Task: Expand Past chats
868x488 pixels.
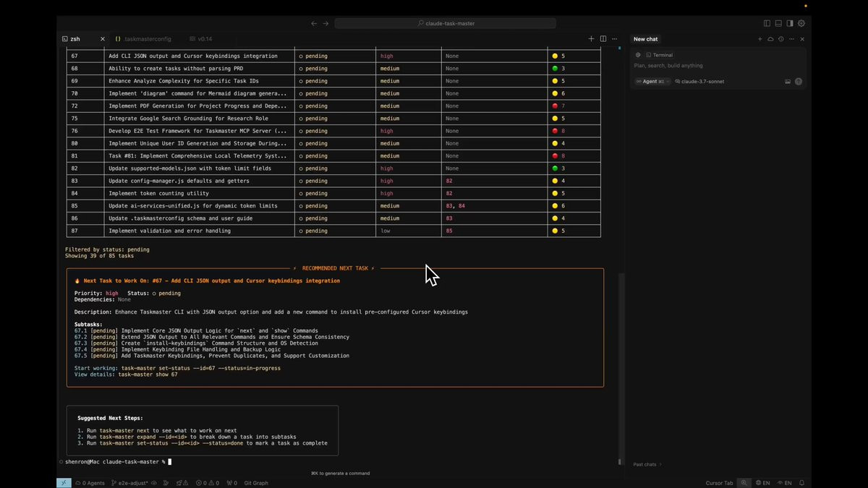Action: coord(647,464)
